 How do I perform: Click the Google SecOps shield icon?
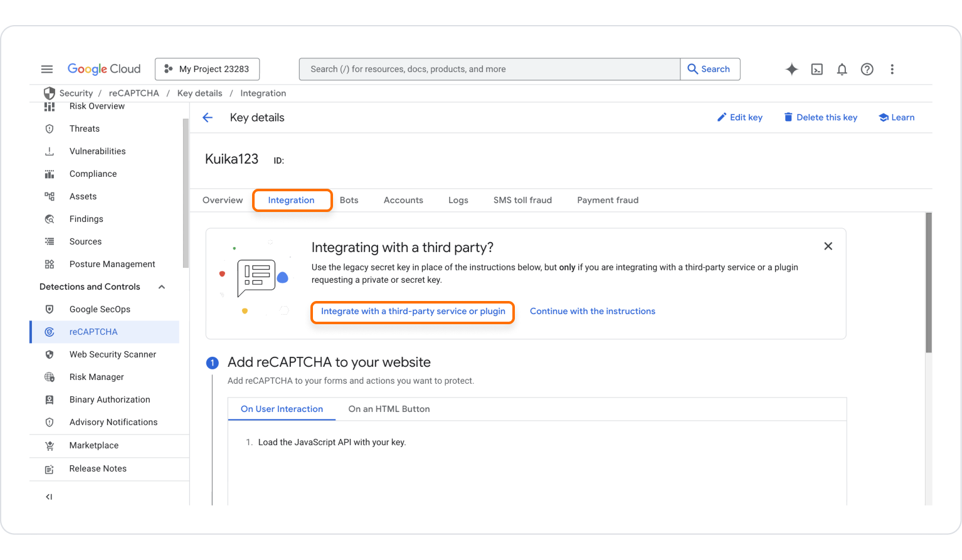click(x=50, y=309)
